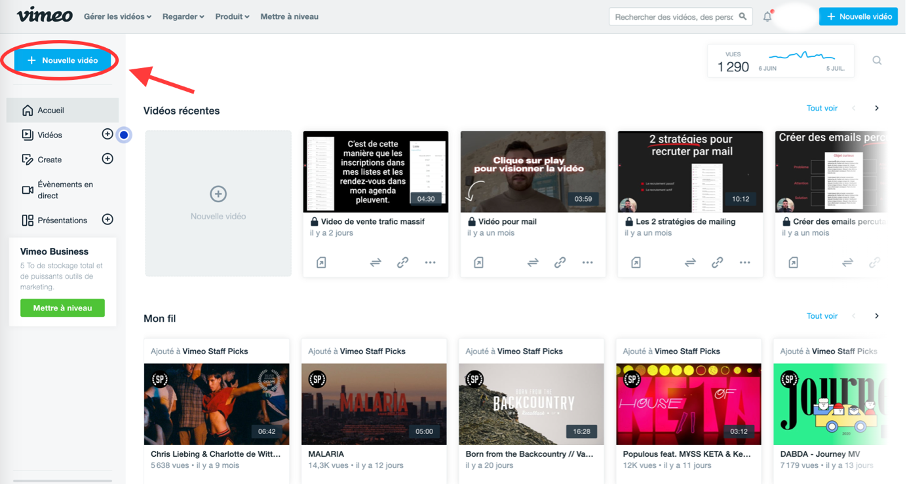This screenshot has height=484, width=906.
Task: Click the blue dot indicator beside Vidéos
Action: point(124,135)
